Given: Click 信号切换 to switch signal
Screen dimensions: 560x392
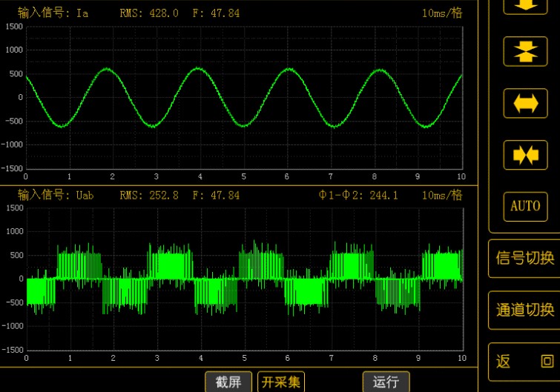Looking at the screenshot, I should 525,258.
